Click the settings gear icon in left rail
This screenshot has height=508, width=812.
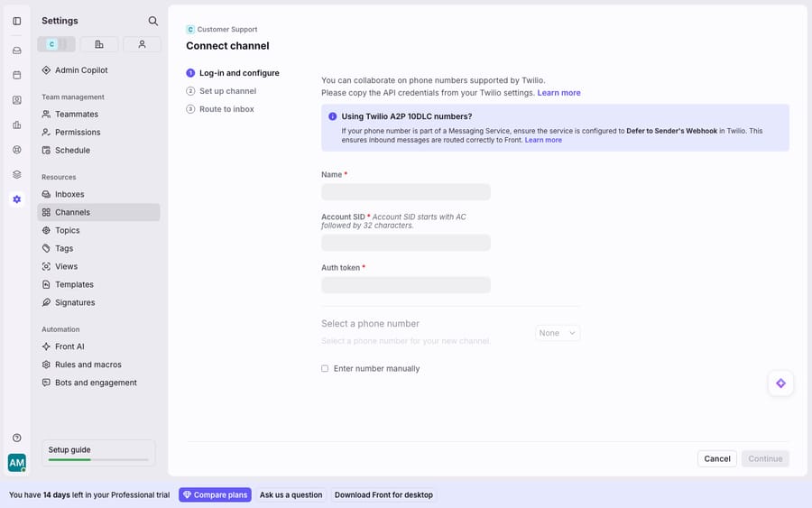click(16, 199)
